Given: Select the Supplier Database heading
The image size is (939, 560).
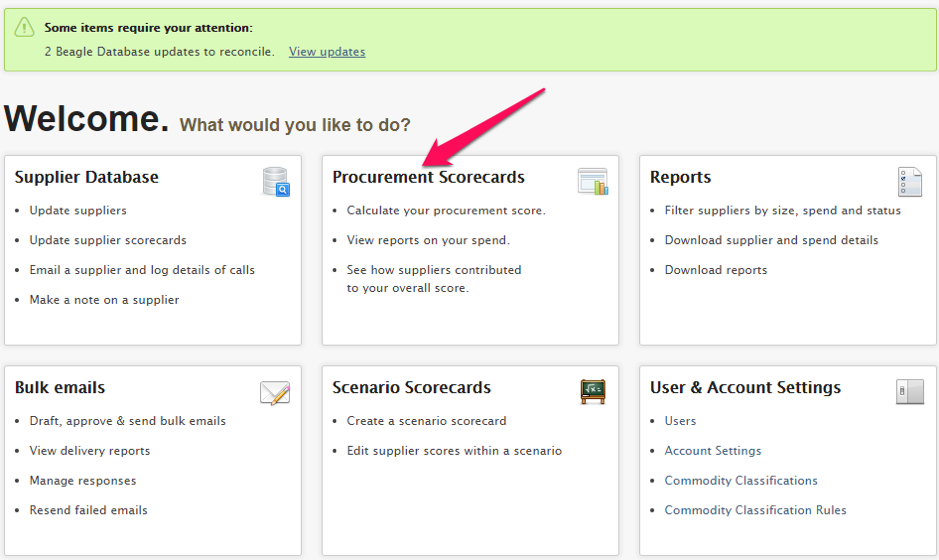Looking at the screenshot, I should click(87, 177).
